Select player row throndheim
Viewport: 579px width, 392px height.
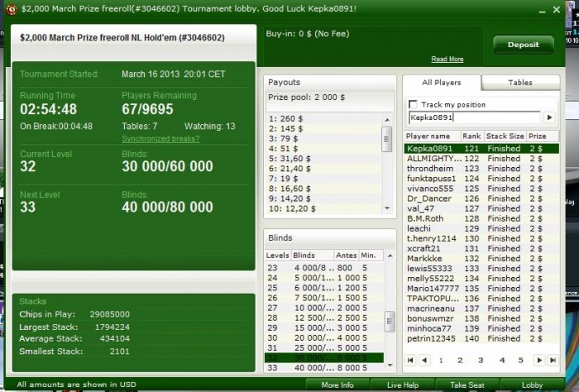[481, 169]
